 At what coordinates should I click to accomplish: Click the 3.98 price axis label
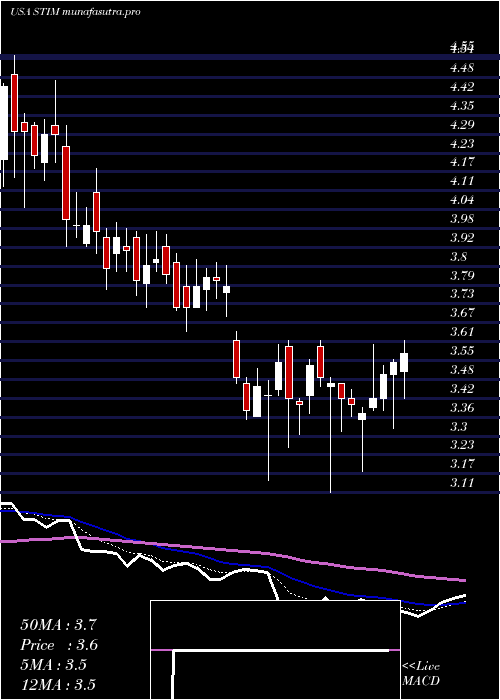click(x=462, y=219)
